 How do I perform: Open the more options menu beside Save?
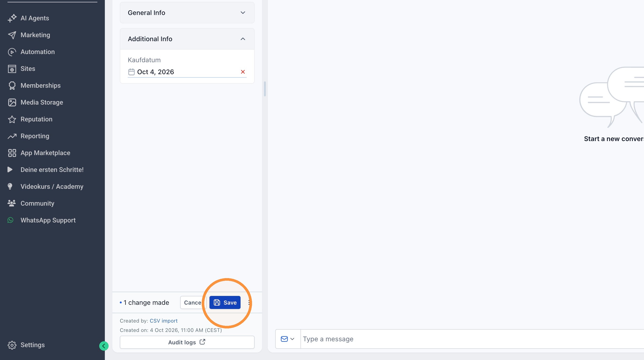pos(249,302)
